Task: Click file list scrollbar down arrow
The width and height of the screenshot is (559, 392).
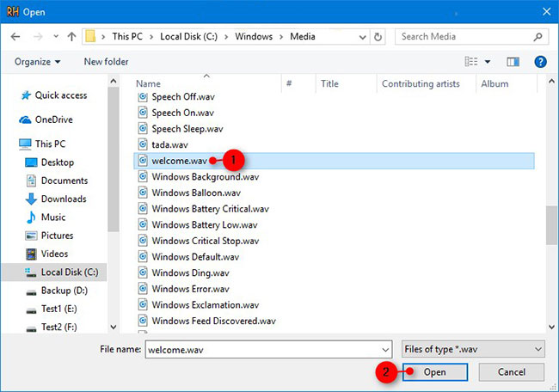Action: click(x=551, y=327)
